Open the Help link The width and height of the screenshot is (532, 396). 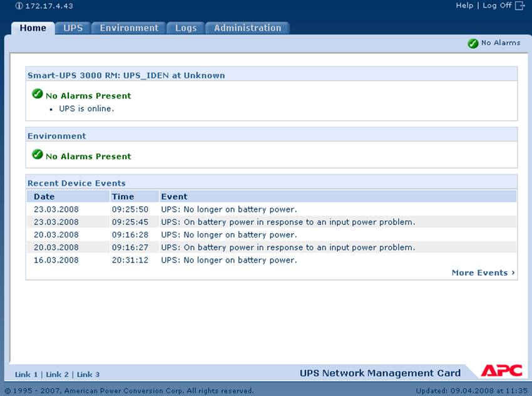click(x=464, y=6)
